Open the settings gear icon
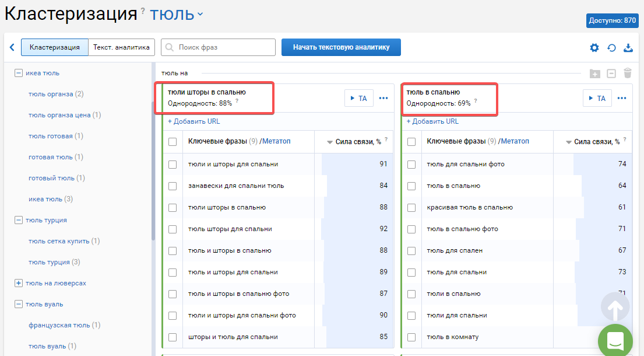This screenshot has height=356, width=644. pyautogui.click(x=594, y=48)
